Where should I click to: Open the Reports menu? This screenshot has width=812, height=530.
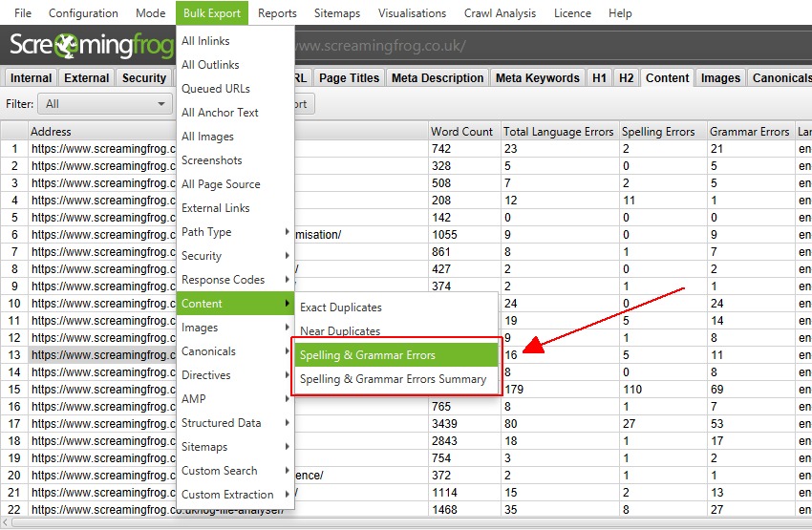point(277,13)
